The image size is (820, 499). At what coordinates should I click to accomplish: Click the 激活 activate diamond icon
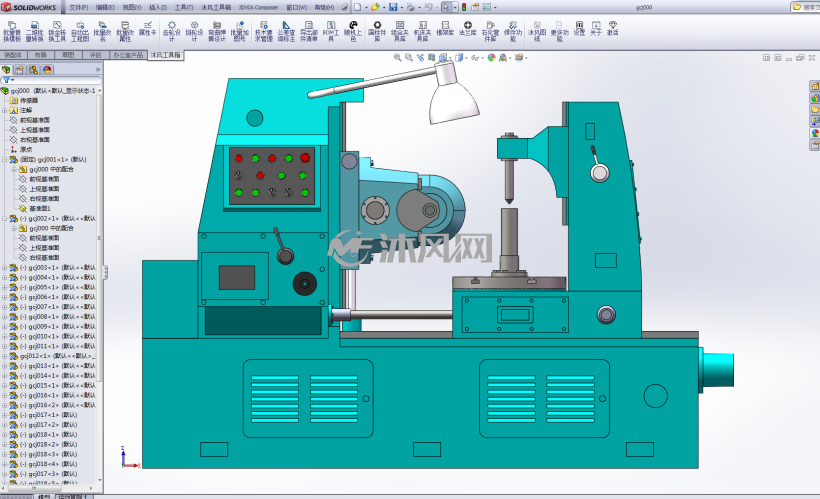pos(612,28)
